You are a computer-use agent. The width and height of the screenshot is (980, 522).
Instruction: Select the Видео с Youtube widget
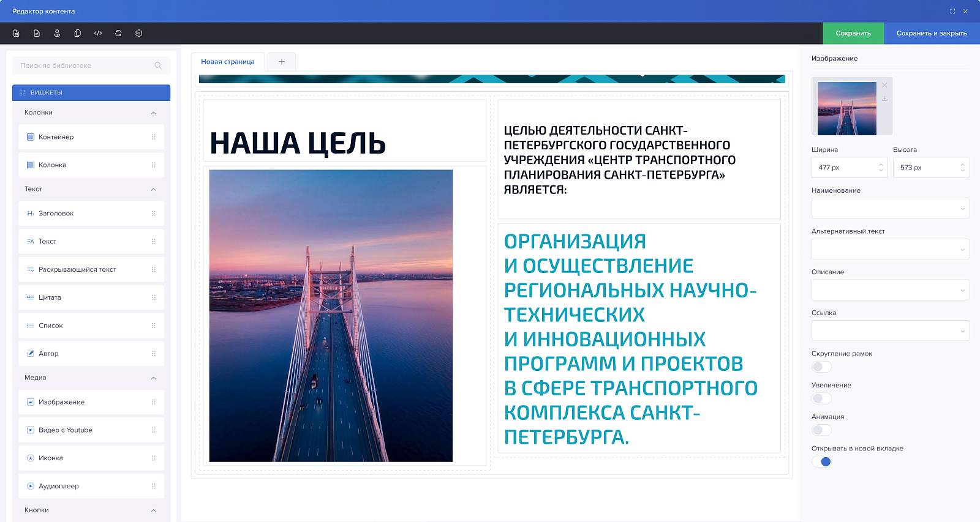tap(91, 430)
